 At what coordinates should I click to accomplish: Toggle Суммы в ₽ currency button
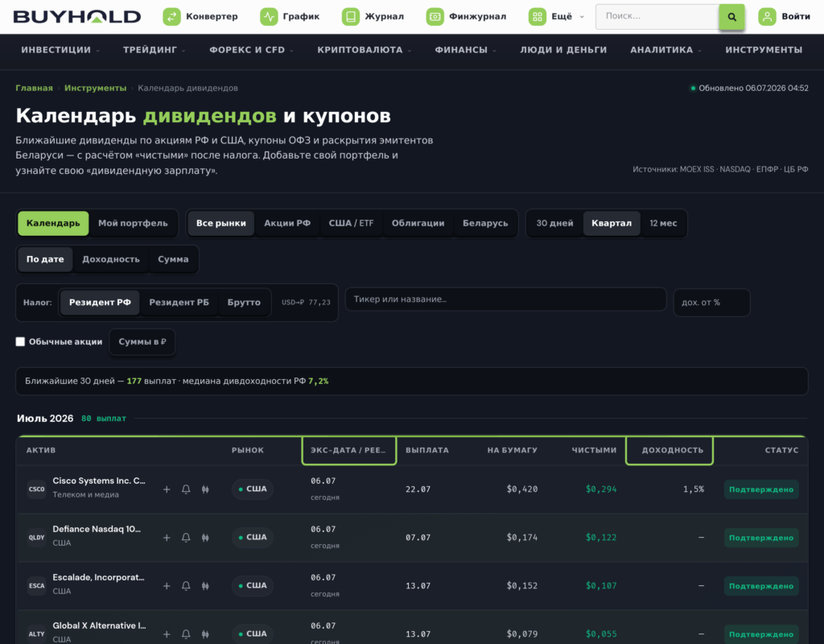[x=142, y=341]
